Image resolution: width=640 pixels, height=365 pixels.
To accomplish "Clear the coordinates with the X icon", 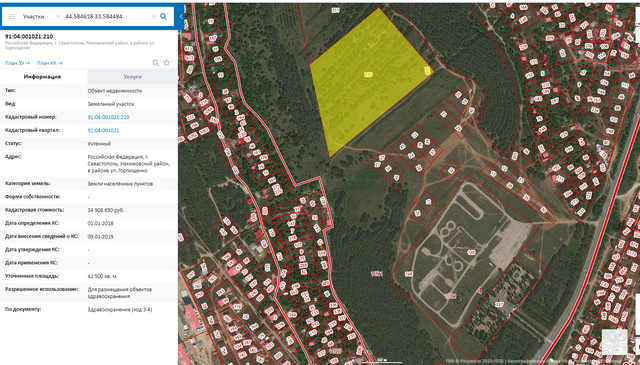I will pyautogui.click(x=153, y=16).
